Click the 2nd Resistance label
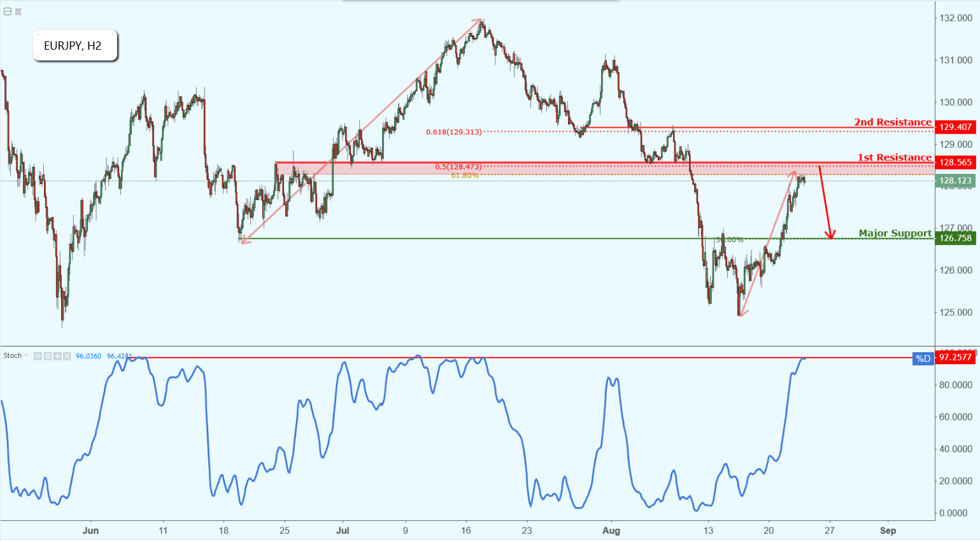This screenshot has width=980, height=542. pyautogui.click(x=893, y=122)
